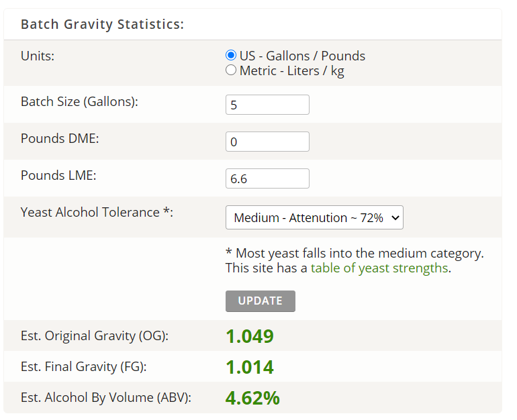
Task: Click the Pounds LME label
Action: click(59, 176)
